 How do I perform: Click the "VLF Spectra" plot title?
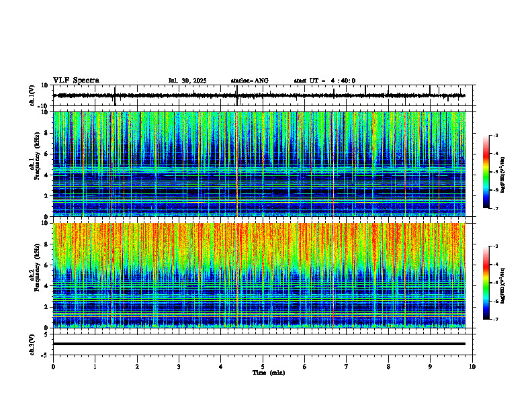coord(76,81)
